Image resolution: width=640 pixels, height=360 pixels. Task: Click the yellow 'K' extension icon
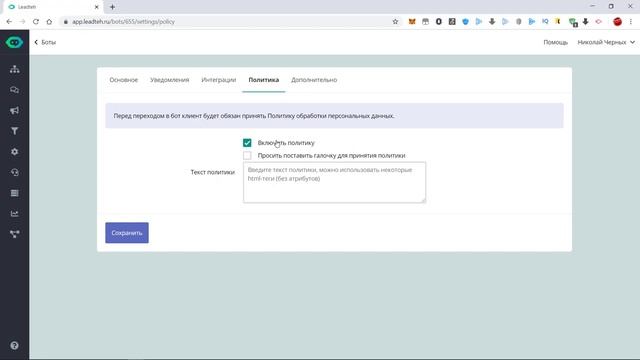pos(558,22)
